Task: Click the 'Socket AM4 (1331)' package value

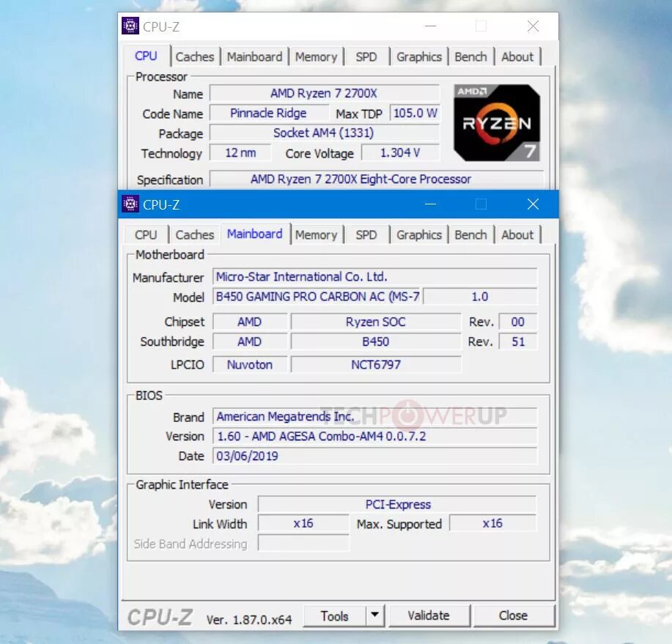Action: coord(324,133)
